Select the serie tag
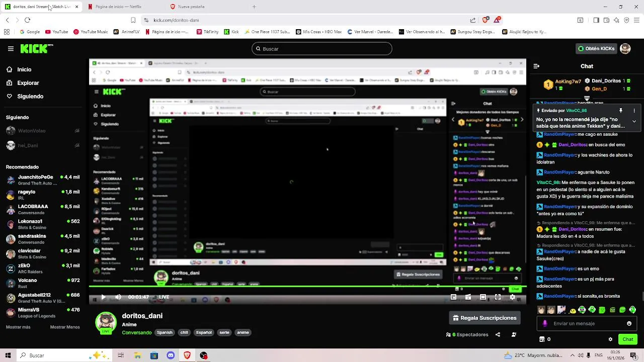Image resolution: width=644 pixels, height=362 pixels. [x=224, y=332]
